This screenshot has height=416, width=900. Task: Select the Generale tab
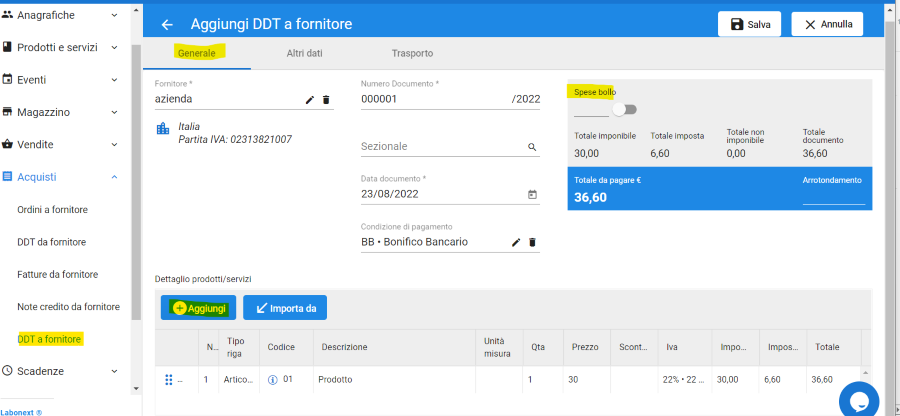click(197, 53)
